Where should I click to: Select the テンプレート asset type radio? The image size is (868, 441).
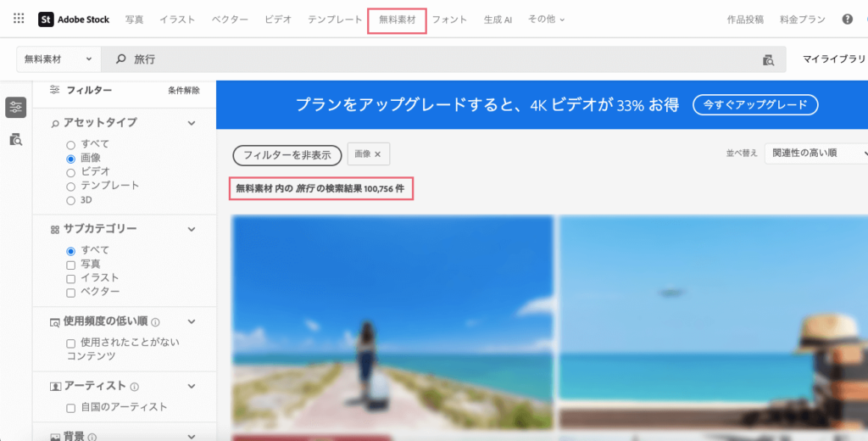[x=71, y=187]
